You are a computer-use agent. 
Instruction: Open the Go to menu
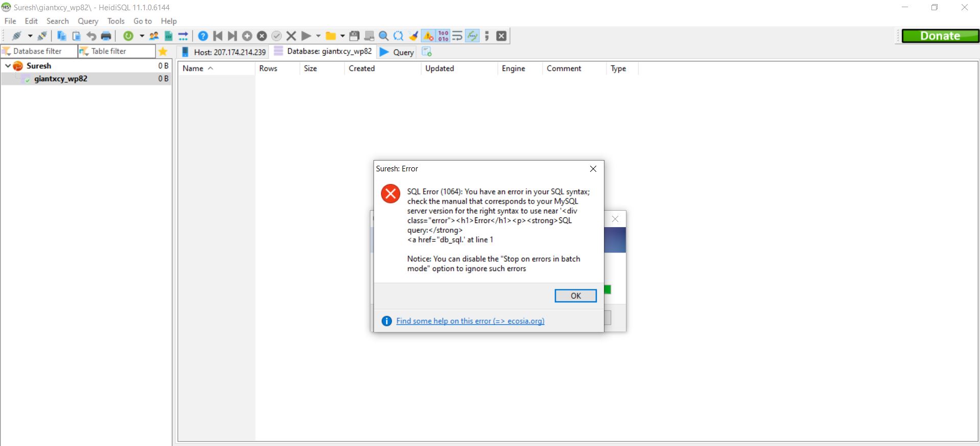[143, 21]
